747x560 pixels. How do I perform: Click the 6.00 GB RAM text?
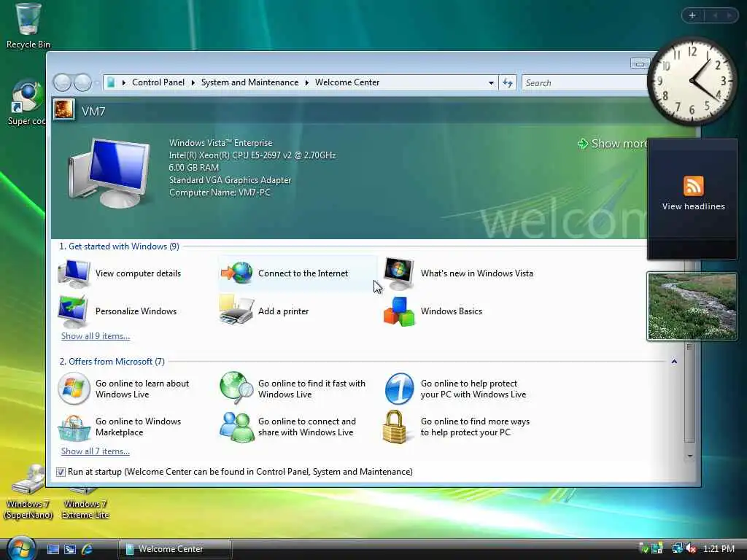[193, 168]
